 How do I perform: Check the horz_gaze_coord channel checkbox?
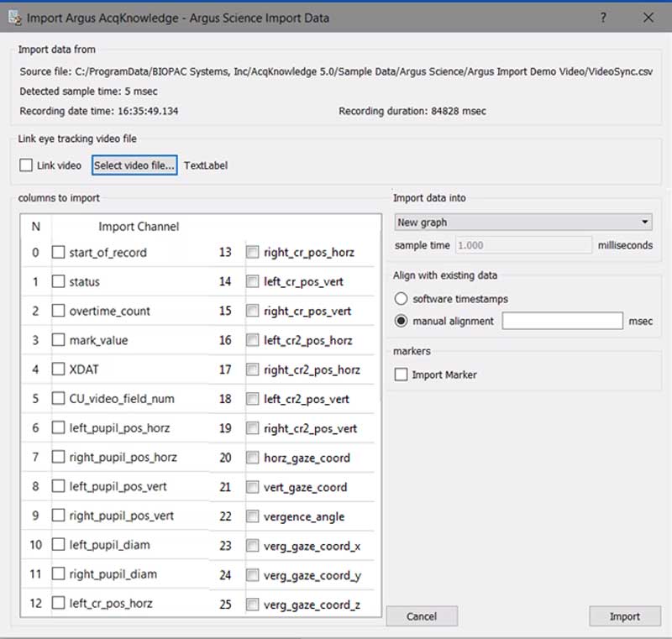coord(252,458)
